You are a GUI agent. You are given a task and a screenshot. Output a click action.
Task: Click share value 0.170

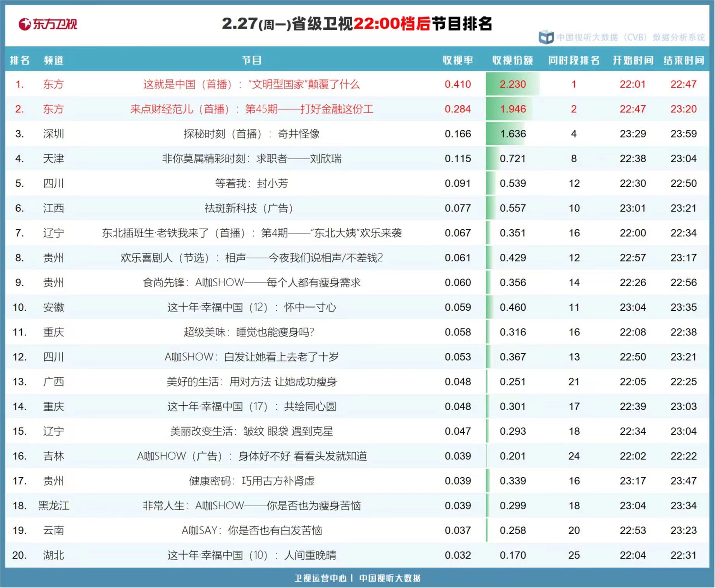tap(513, 555)
